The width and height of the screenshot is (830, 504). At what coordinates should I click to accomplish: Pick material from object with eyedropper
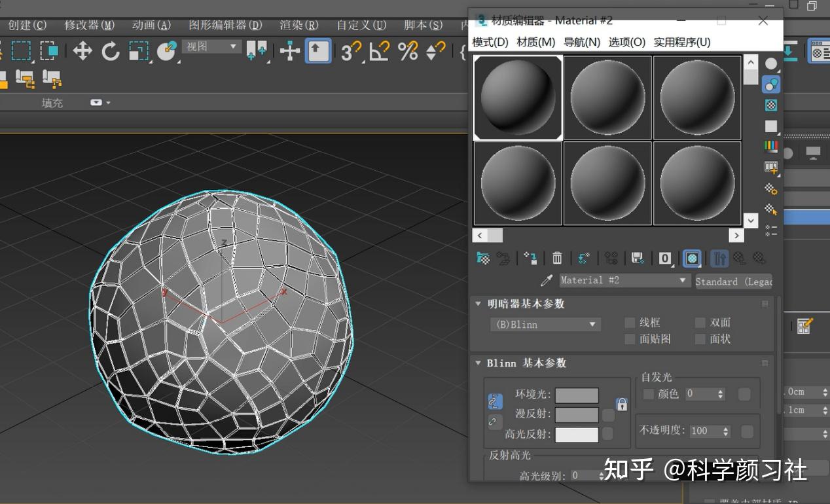(547, 280)
